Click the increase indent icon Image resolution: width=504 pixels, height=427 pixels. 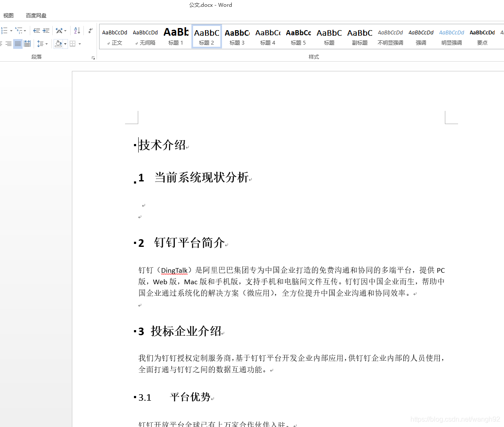coord(46,30)
